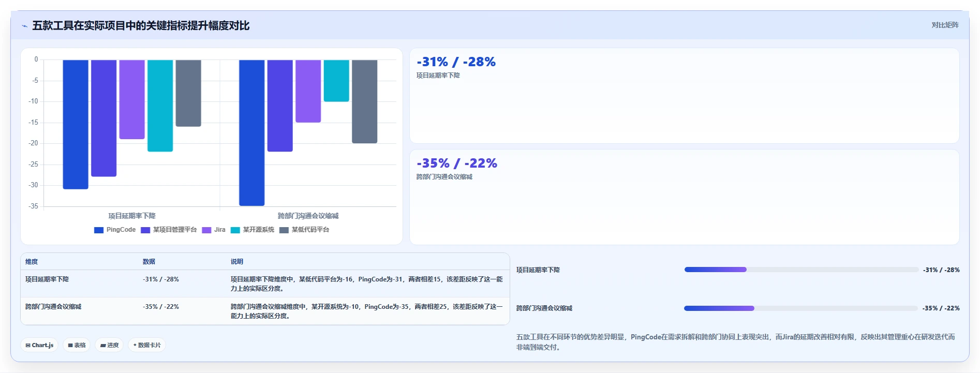The width and height of the screenshot is (980, 373).
Task: Click the 项目延期率下降 progress bar
Action: tap(801, 270)
